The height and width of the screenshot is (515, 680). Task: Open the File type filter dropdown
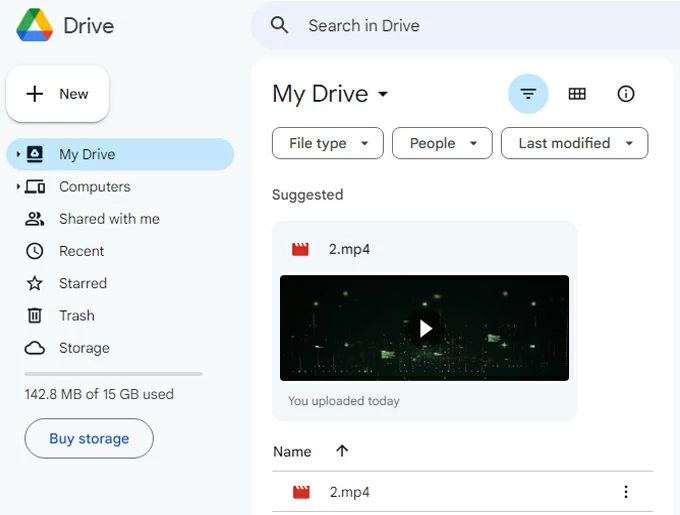pos(327,143)
